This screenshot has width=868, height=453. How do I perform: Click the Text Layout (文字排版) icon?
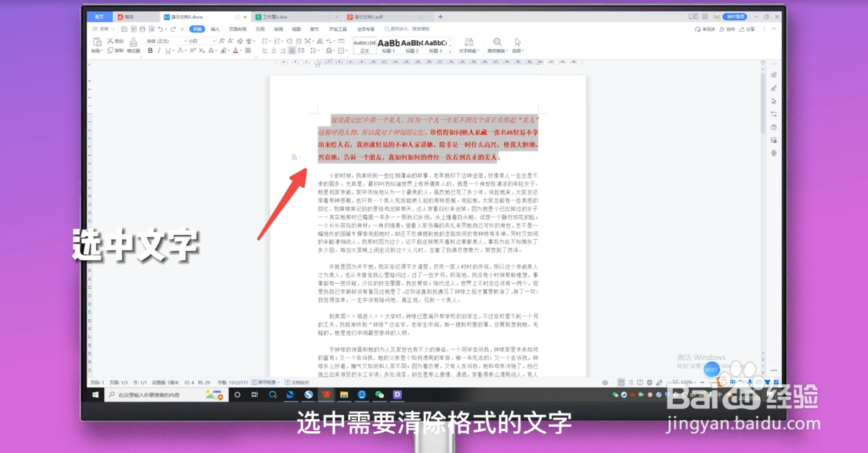point(469,42)
